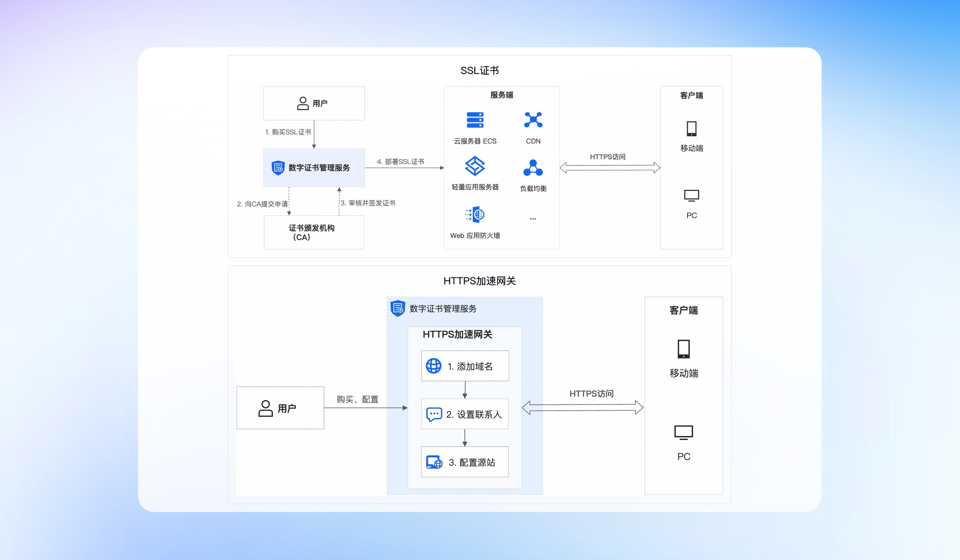The image size is (960, 560).
Task: Select the 轻量应用服务器 icon
Action: click(475, 166)
